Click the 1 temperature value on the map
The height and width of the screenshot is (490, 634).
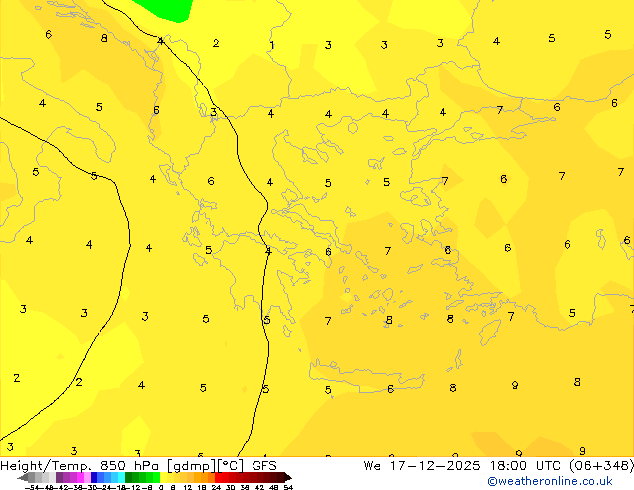coord(272,45)
